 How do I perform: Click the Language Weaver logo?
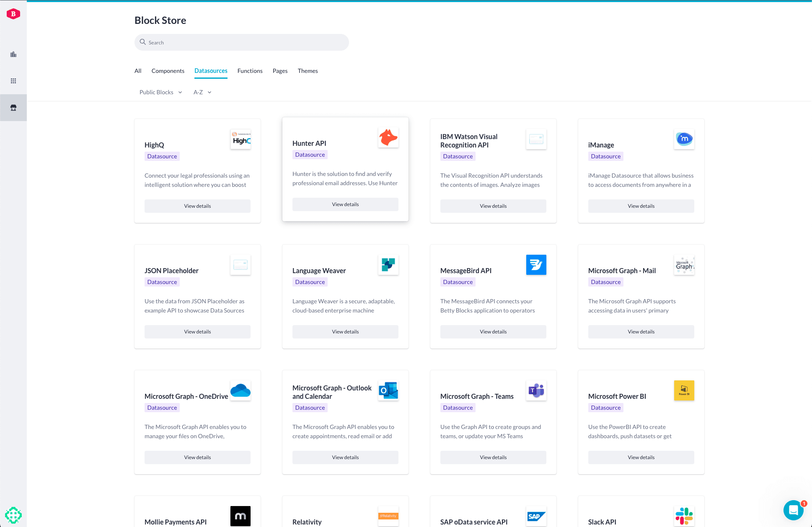click(x=388, y=265)
